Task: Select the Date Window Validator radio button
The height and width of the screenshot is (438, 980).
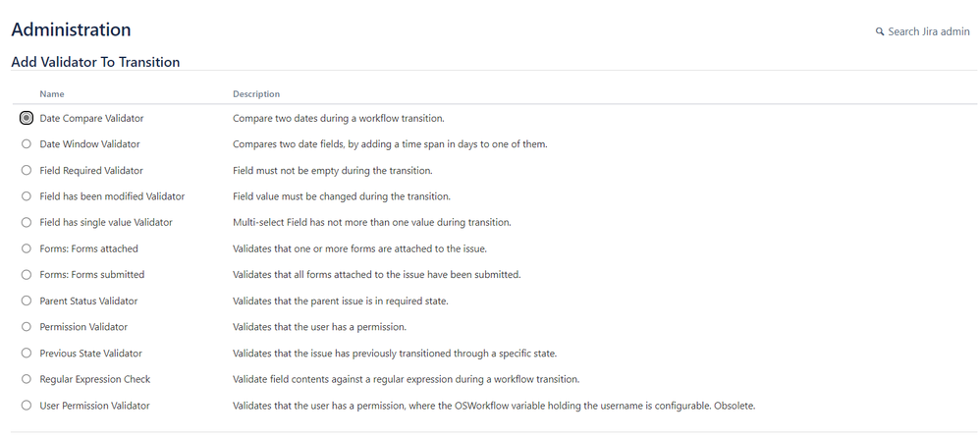Action: [x=27, y=143]
